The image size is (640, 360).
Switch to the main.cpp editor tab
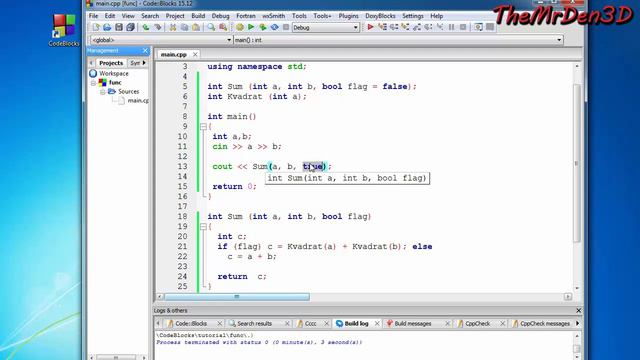point(173,54)
